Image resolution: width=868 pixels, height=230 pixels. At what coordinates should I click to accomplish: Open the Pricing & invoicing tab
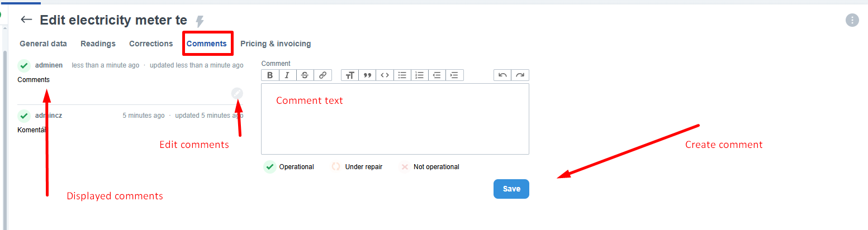click(276, 44)
